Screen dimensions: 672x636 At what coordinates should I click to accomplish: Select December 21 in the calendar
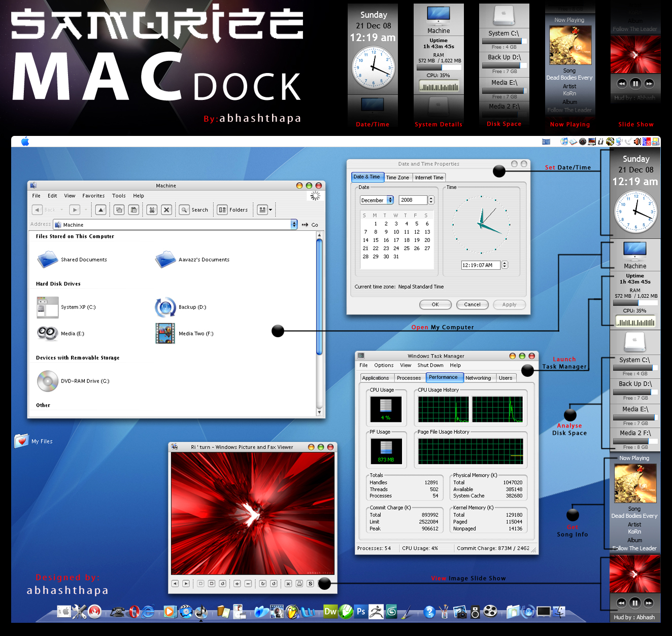tap(365, 248)
